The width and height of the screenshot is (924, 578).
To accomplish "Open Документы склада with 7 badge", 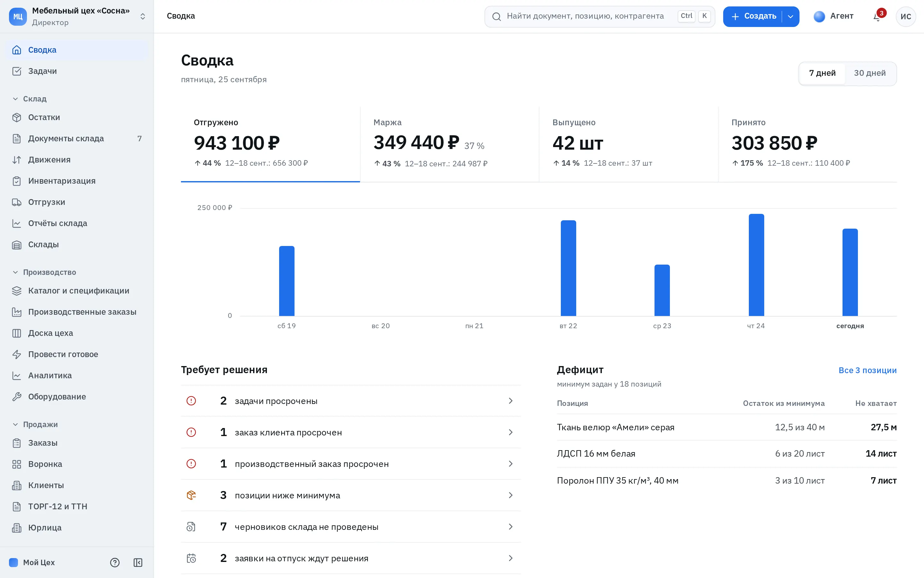I will click(77, 139).
